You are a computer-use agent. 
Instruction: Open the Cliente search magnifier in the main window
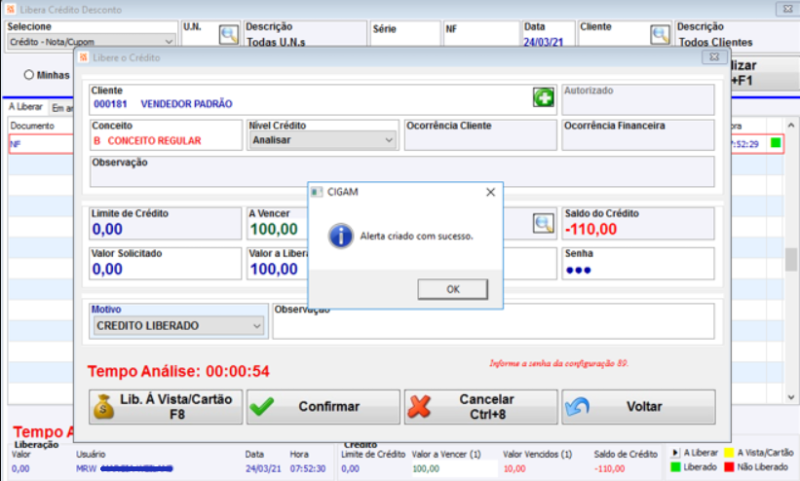pyautogui.click(x=660, y=35)
